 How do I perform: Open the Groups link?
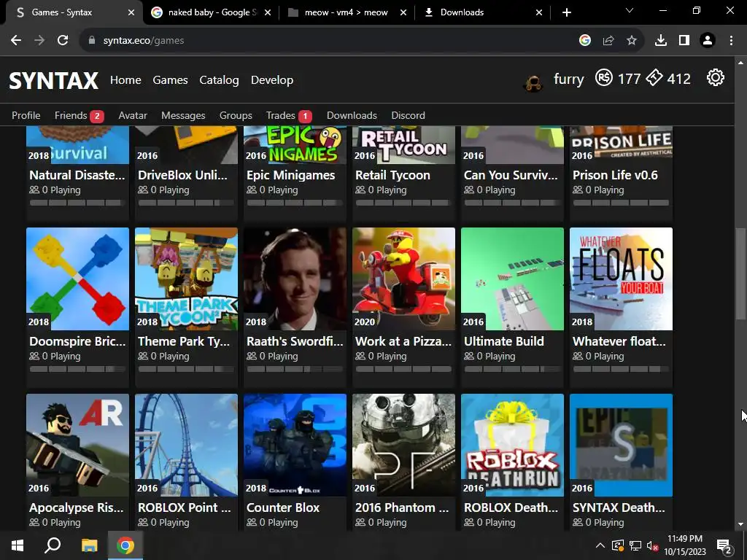point(236,115)
